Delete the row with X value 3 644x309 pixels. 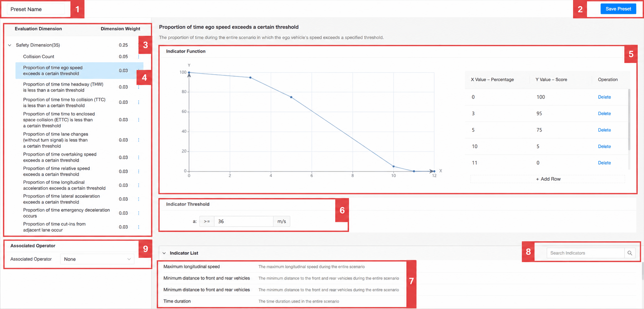(604, 113)
